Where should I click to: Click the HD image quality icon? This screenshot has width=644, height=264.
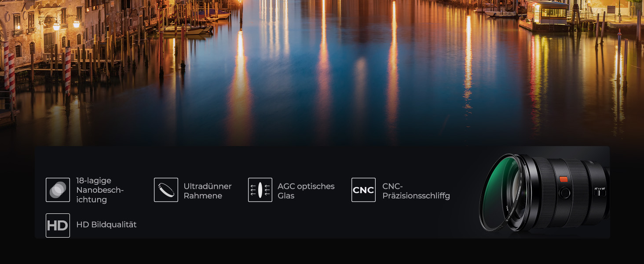coord(58,225)
